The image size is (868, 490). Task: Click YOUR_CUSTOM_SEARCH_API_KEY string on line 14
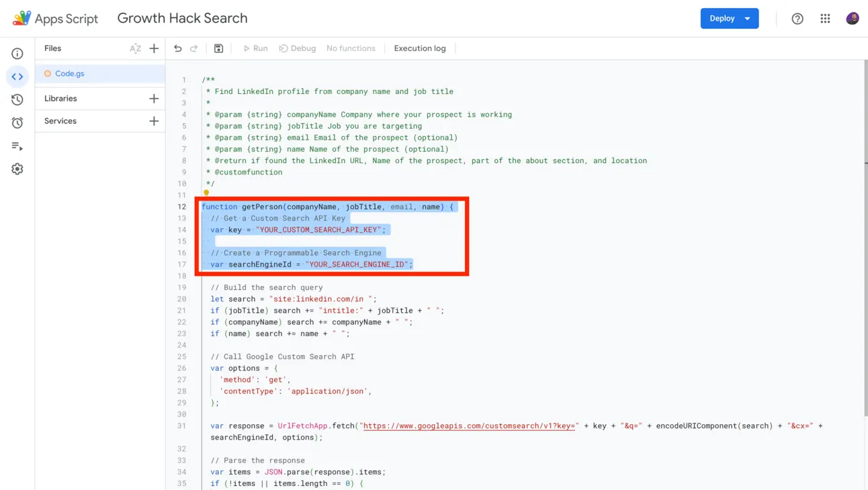click(x=318, y=230)
